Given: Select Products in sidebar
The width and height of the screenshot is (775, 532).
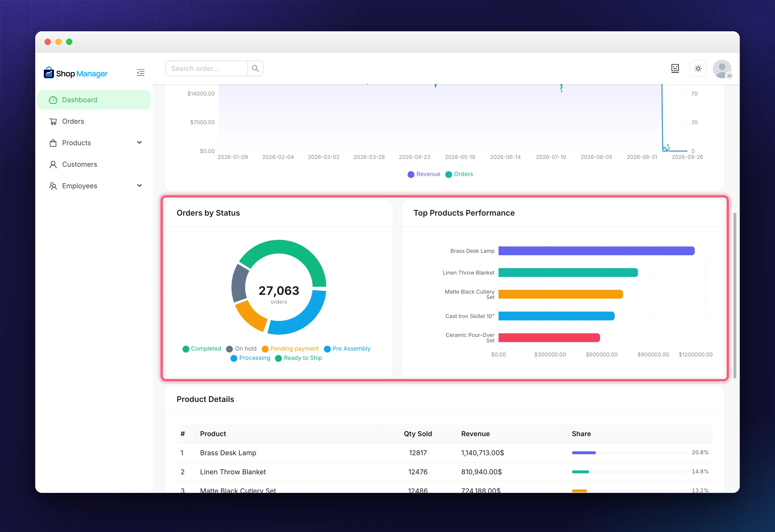Looking at the screenshot, I should point(94,143).
